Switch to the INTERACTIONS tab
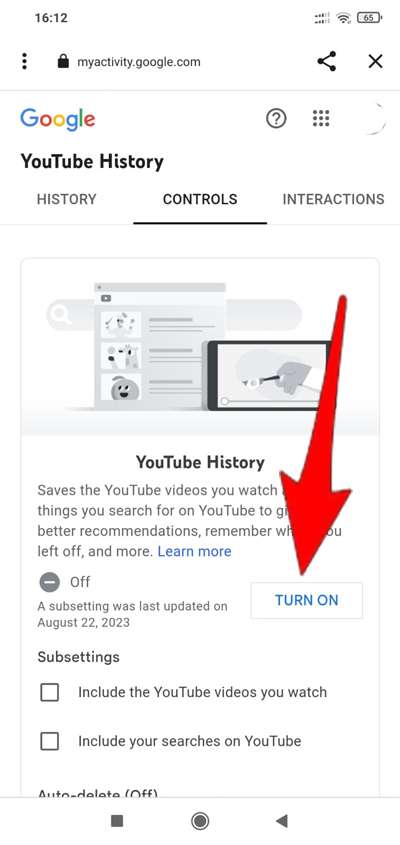Image resolution: width=400 pixels, height=845 pixels. [x=334, y=199]
